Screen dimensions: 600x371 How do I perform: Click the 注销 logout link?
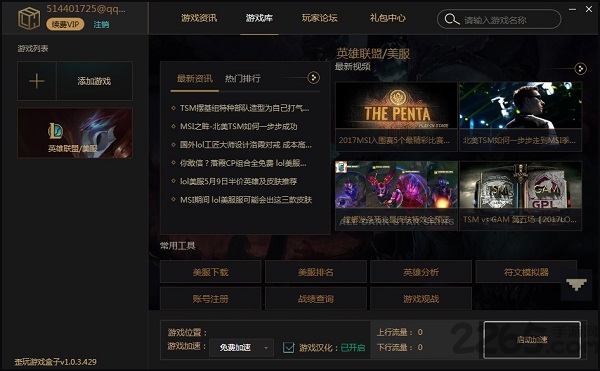(x=101, y=24)
